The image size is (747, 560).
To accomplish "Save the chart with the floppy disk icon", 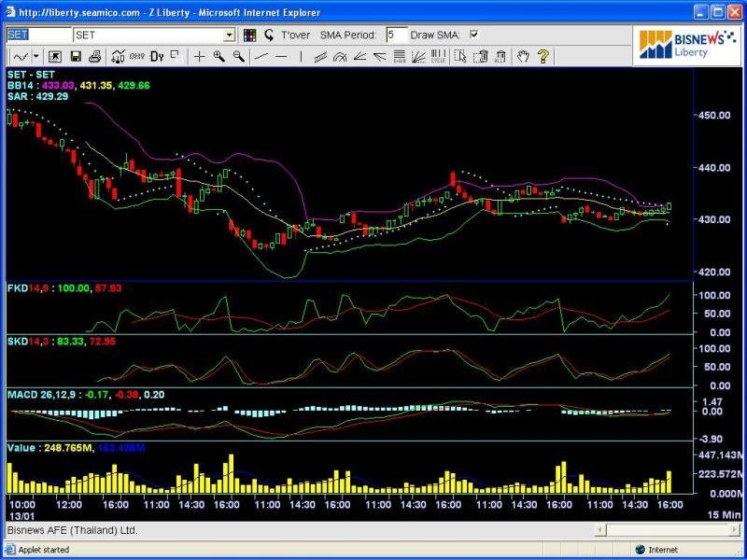I will [76, 57].
